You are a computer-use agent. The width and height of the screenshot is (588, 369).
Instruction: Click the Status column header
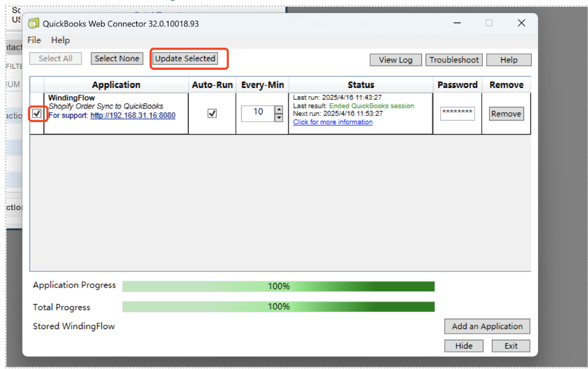(x=361, y=85)
